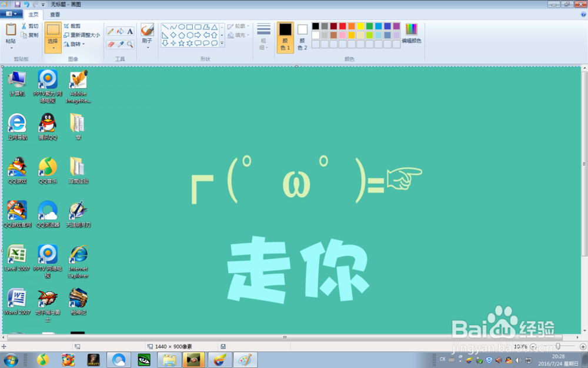Click the horizontal canvas scrollbar
This screenshot has width=588, height=368.
pyautogui.click(x=285, y=337)
